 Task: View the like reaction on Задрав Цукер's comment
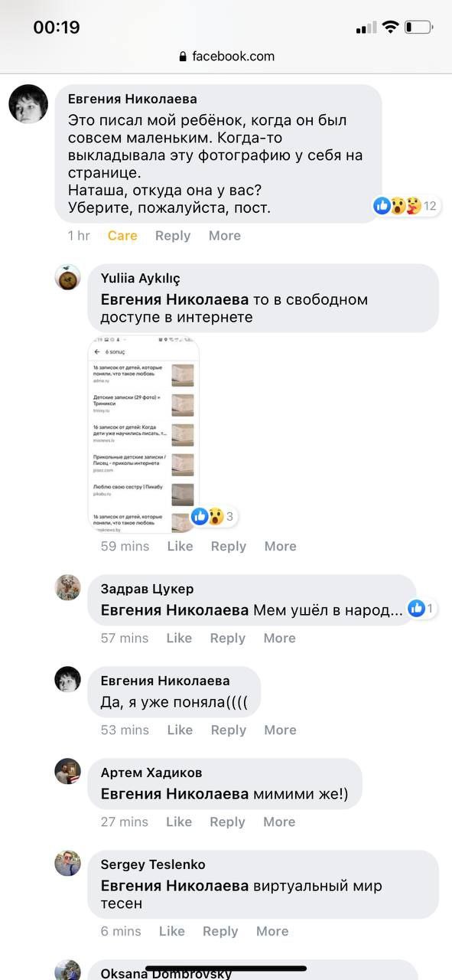click(x=422, y=609)
